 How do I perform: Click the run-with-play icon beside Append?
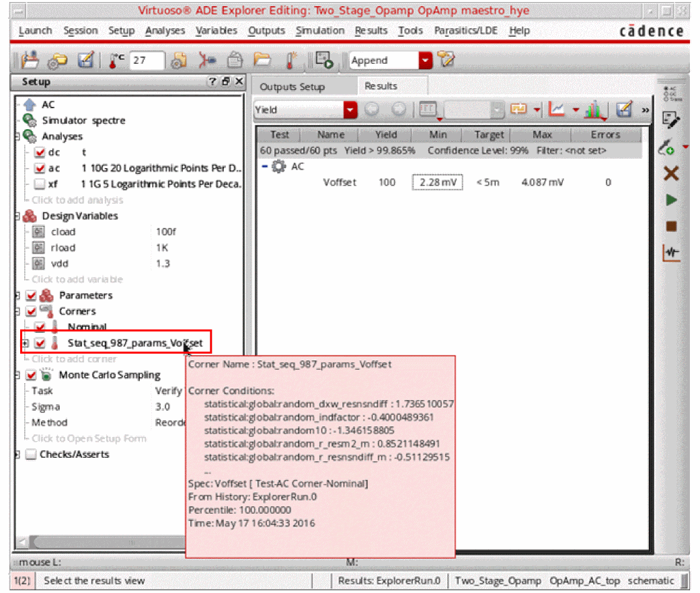324,60
